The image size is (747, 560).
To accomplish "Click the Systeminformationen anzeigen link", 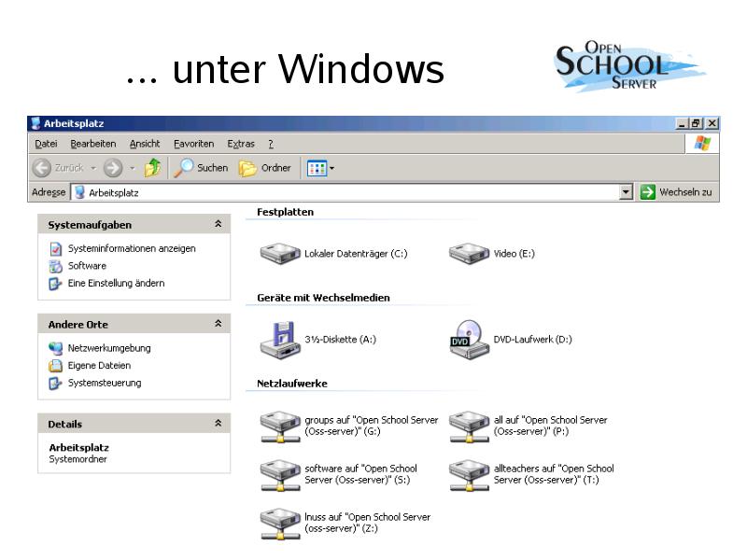I will pos(132,248).
